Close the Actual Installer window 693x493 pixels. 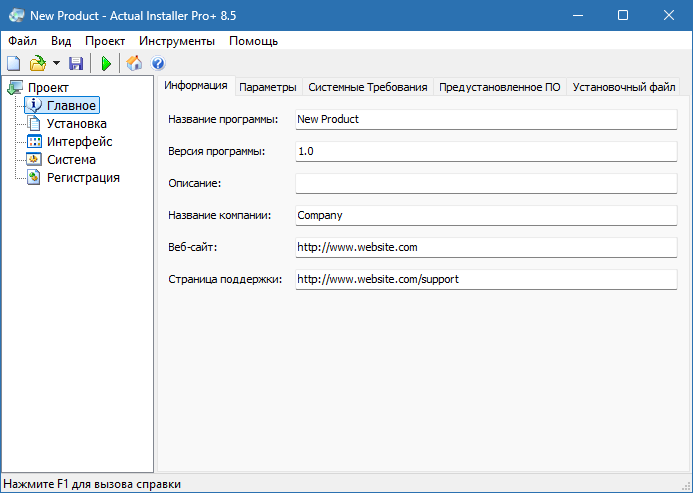669,15
